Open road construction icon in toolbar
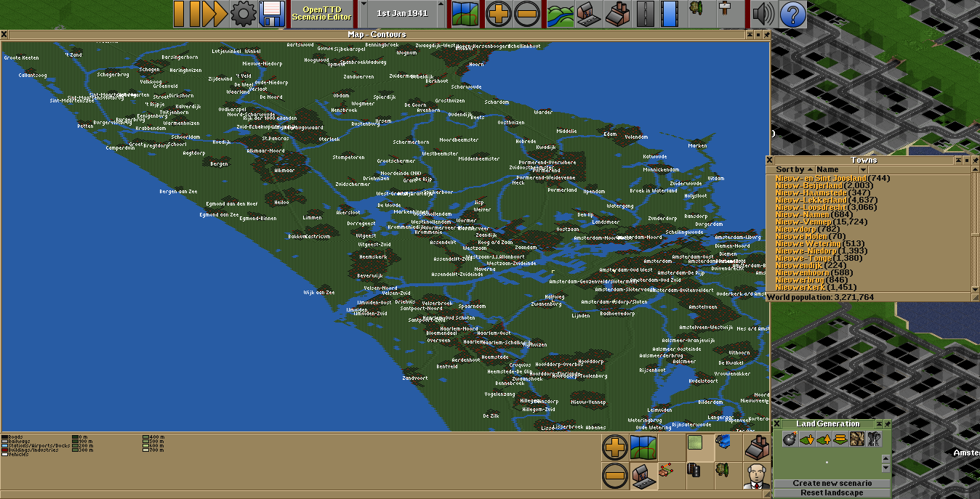This screenshot has width=980, height=499. point(646,14)
